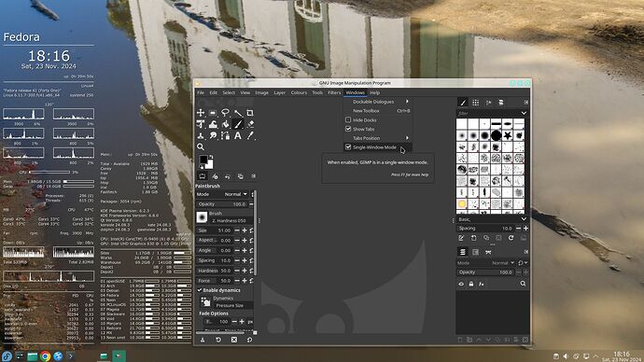Increase brush Size with plus button

[244, 230]
